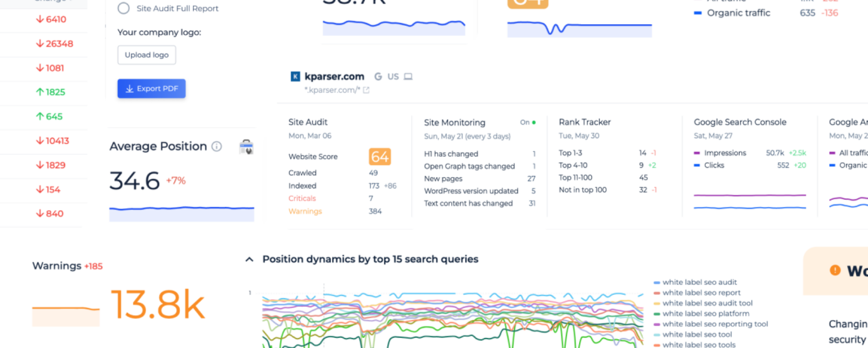
Task: Click the red change value 1081
Action: tap(51, 68)
